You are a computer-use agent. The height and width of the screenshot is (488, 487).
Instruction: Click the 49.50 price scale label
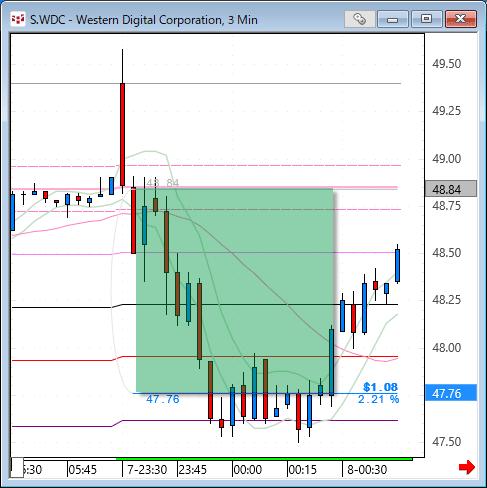pyautogui.click(x=446, y=63)
